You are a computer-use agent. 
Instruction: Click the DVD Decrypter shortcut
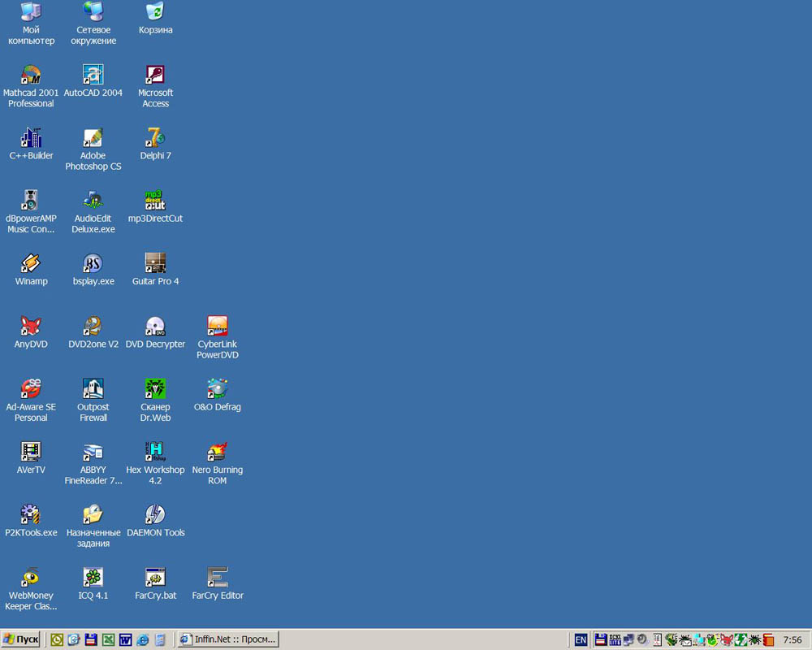click(x=155, y=332)
